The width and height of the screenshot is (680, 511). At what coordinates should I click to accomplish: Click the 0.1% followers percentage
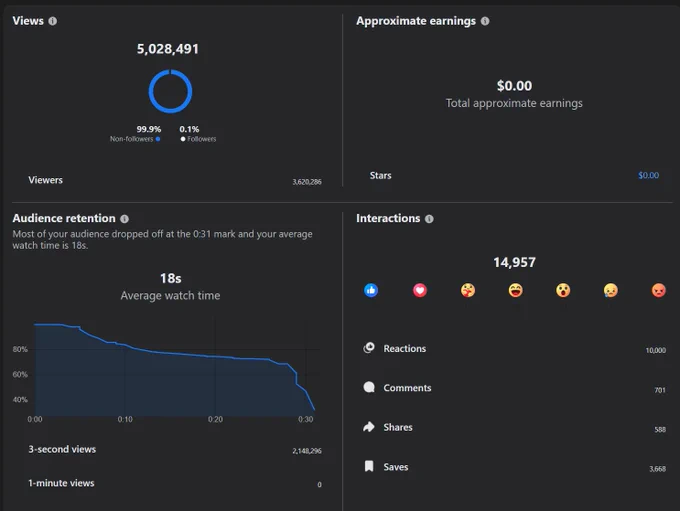[189, 129]
